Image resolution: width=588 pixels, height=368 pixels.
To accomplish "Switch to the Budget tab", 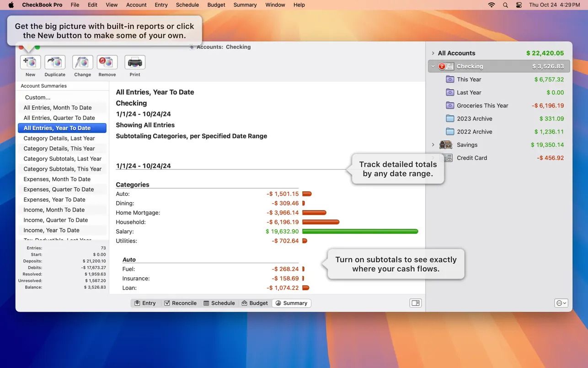I will click(255, 303).
